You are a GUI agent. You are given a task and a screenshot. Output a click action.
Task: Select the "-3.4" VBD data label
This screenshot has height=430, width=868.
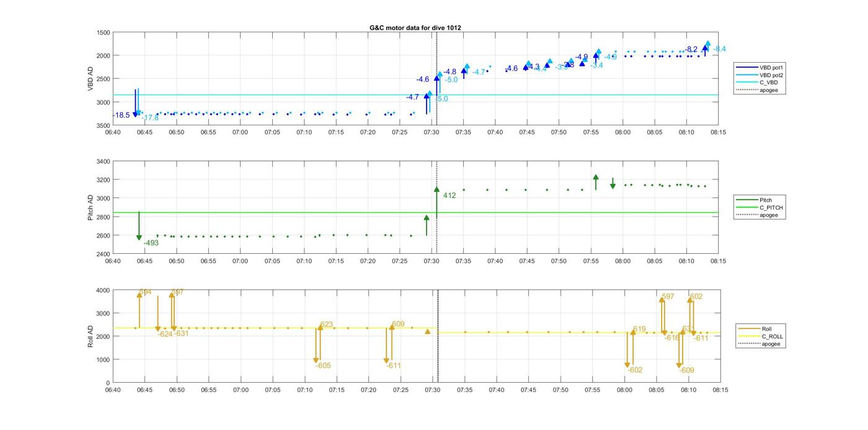tap(596, 65)
